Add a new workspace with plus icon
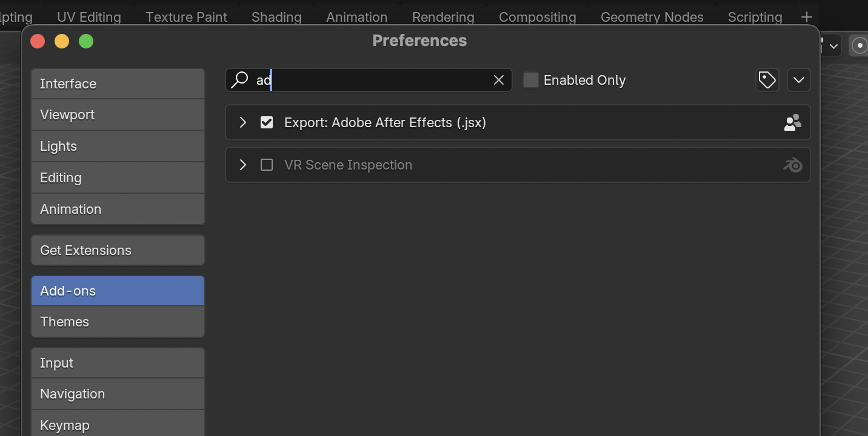 coord(806,17)
